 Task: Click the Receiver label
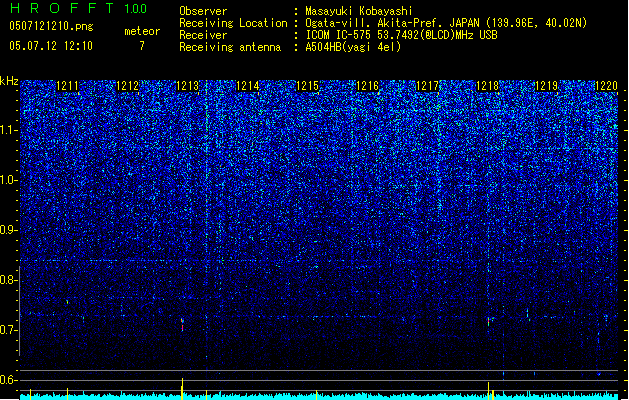203,35
